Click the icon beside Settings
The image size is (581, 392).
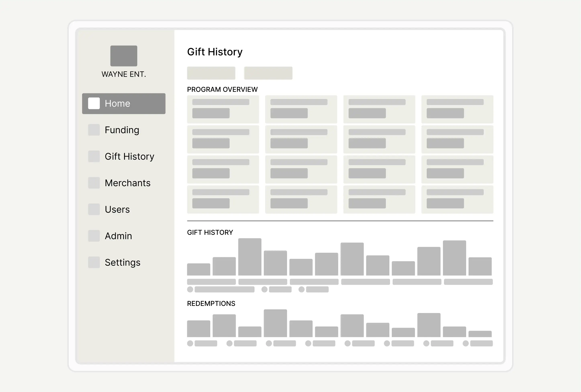click(94, 262)
